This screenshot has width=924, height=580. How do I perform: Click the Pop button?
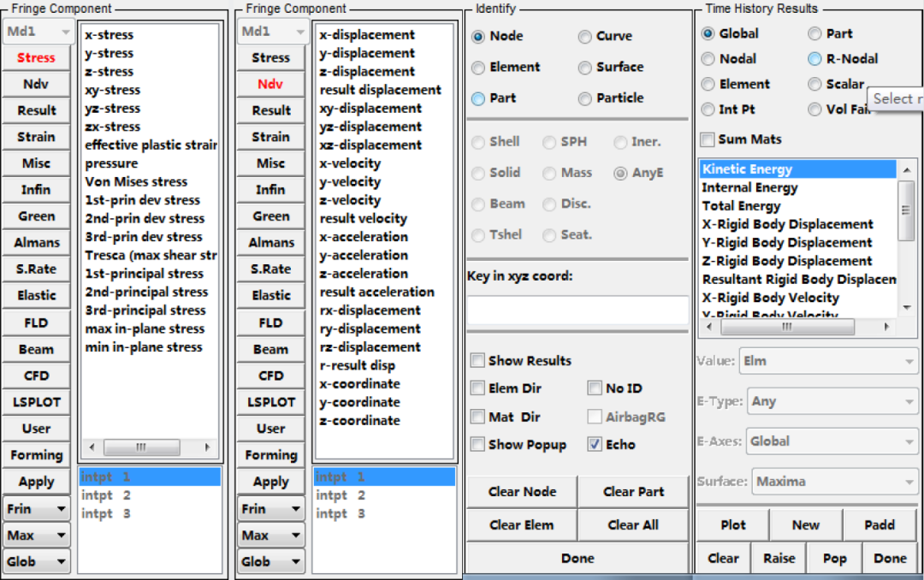(x=835, y=559)
